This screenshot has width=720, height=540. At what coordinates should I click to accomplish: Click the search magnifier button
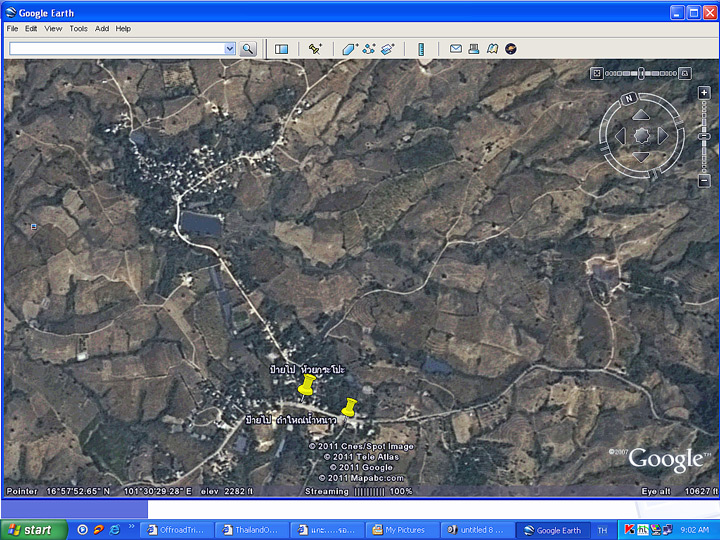coord(248,48)
